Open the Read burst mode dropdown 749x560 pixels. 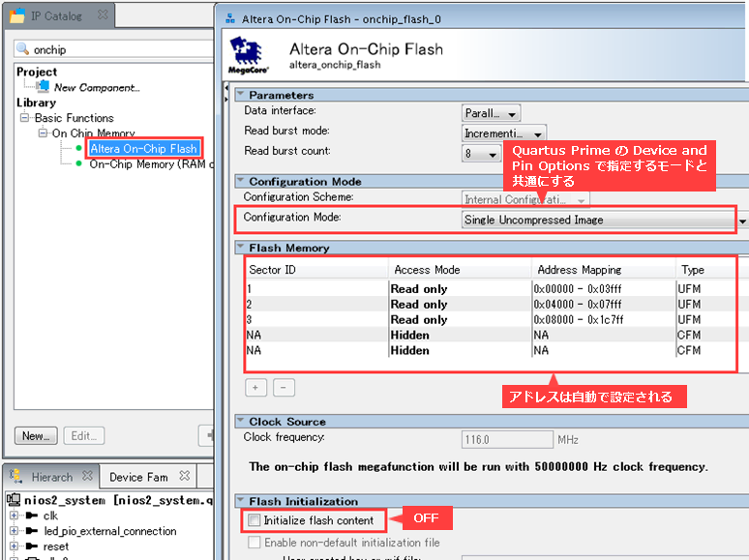coord(504,133)
